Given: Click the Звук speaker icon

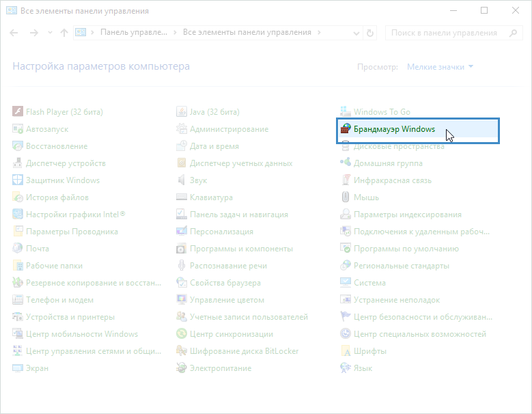Looking at the screenshot, I should point(182,180).
